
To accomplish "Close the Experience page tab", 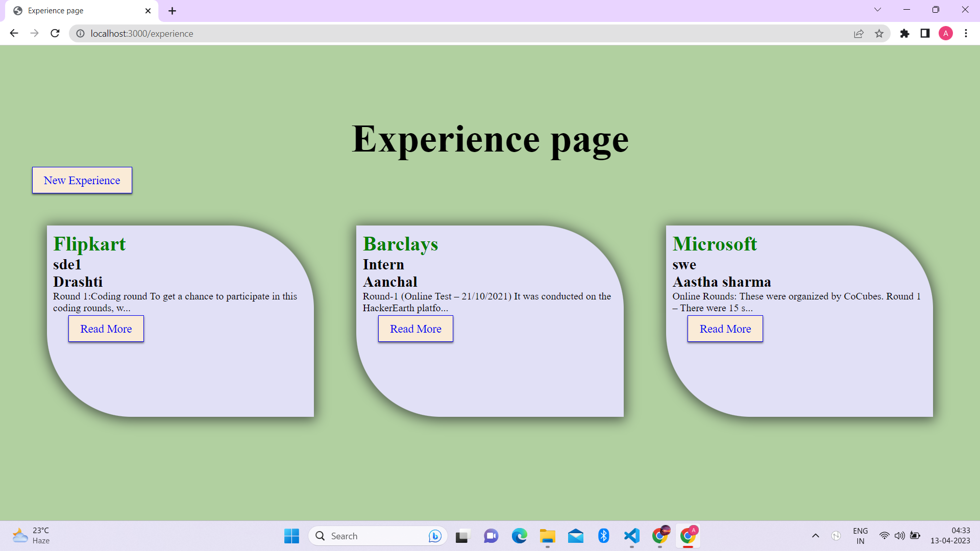I will tap(148, 11).
